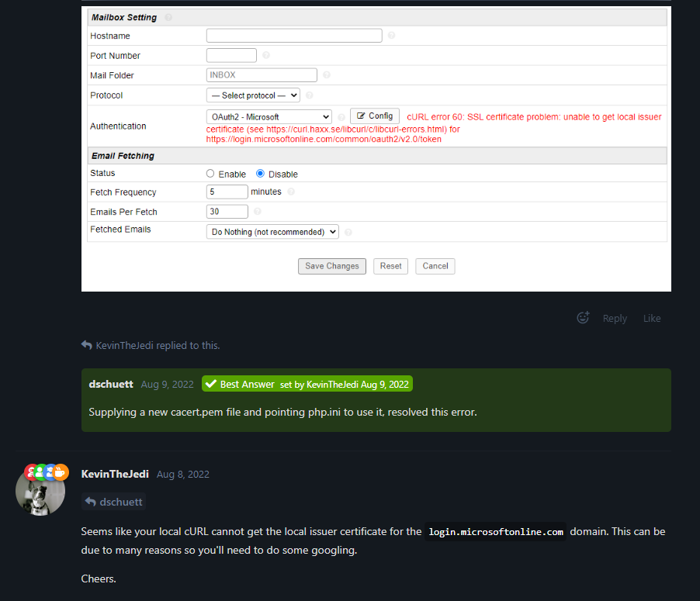The image size is (700, 601).
Task: Click help icon beside Emails Per Fetch
Action: pyautogui.click(x=257, y=212)
